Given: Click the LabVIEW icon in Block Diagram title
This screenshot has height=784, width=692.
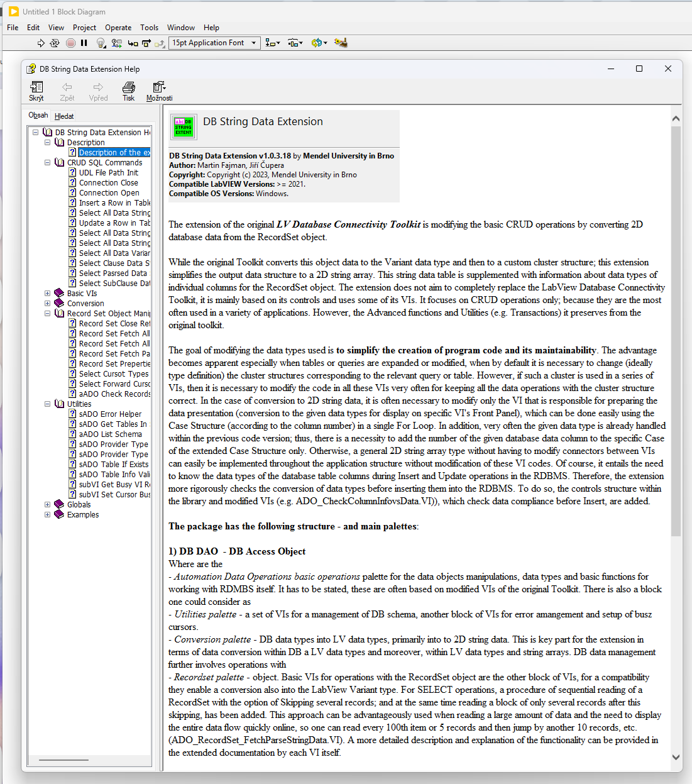Looking at the screenshot, I should (14, 11).
